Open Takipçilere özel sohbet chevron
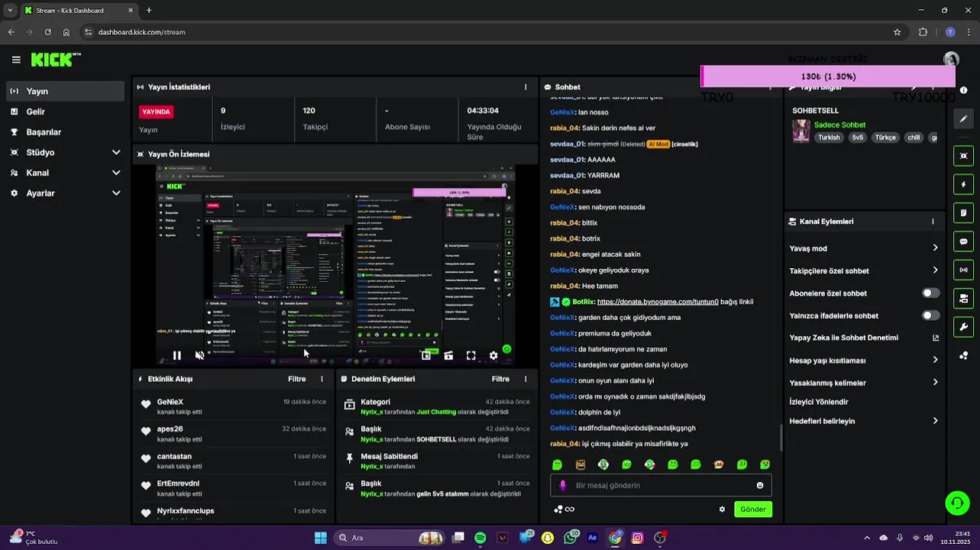 coord(935,270)
